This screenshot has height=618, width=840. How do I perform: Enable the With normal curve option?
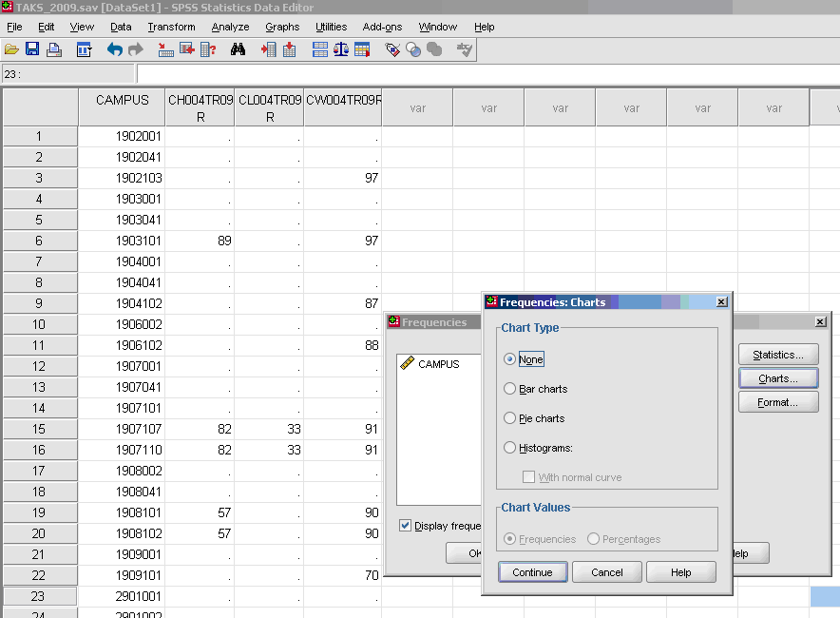pos(530,476)
